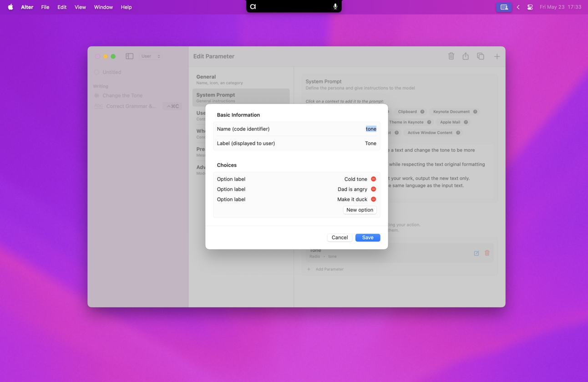Toggle the sidebar panel icon
588x382 pixels.
click(x=130, y=56)
